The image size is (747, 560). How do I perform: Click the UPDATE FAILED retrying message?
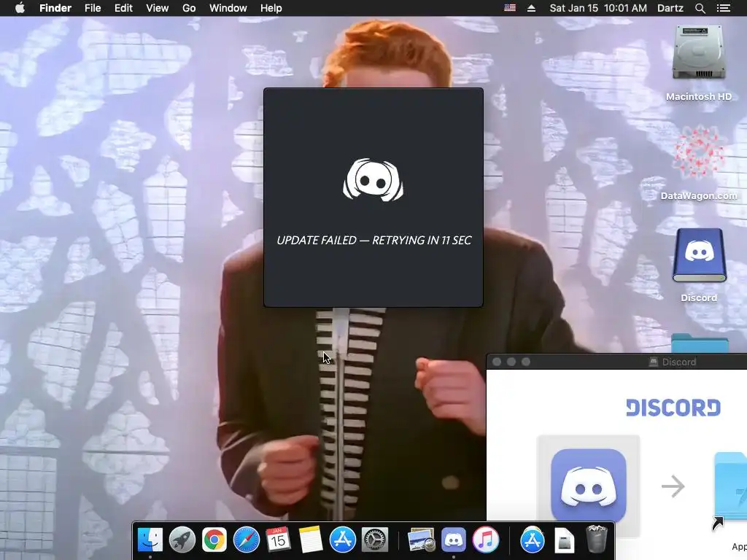coord(374,240)
